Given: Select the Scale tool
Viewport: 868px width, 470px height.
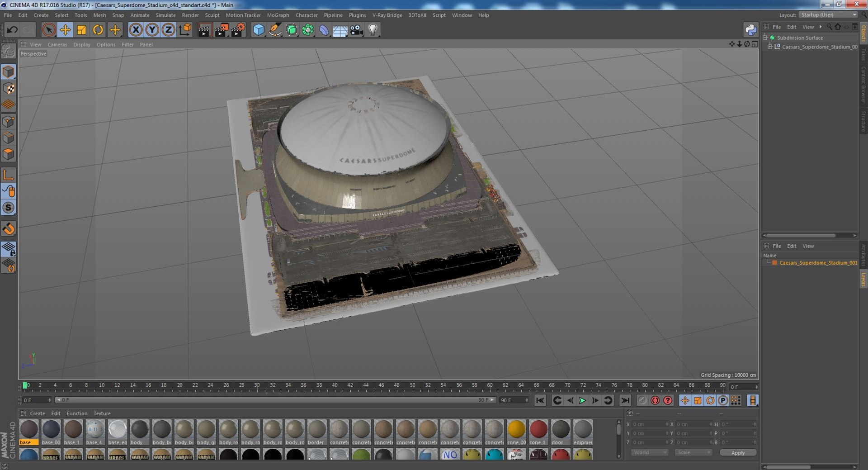Looking at the screenshot, I should tap(81, 30).
